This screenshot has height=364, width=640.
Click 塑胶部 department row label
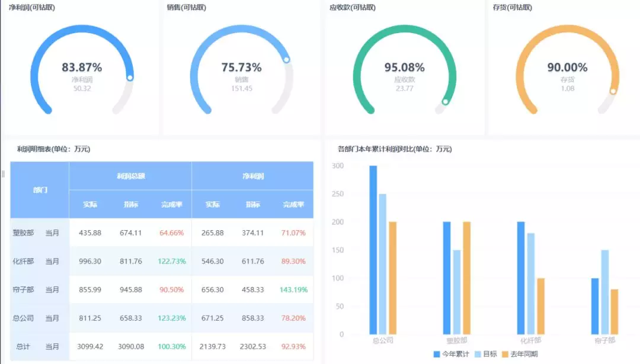(23, 233)
